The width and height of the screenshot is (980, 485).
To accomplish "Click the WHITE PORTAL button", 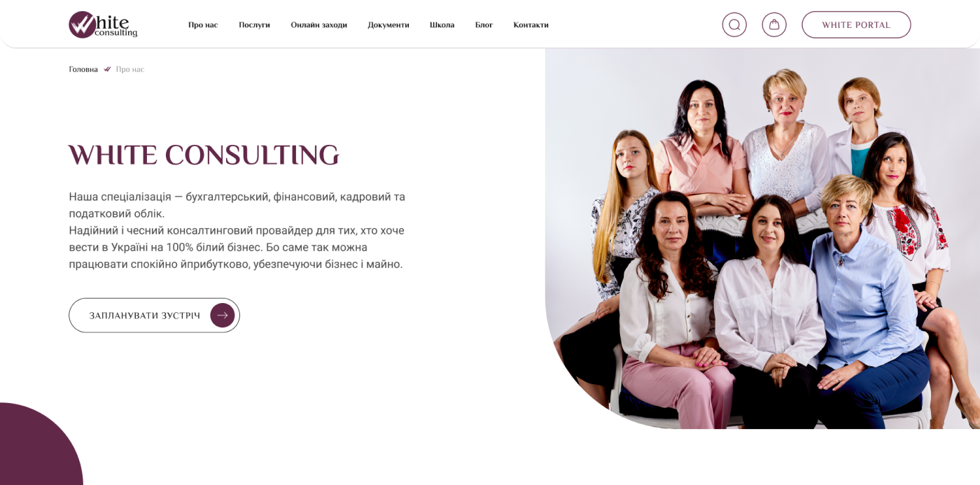I will [856, 24].
